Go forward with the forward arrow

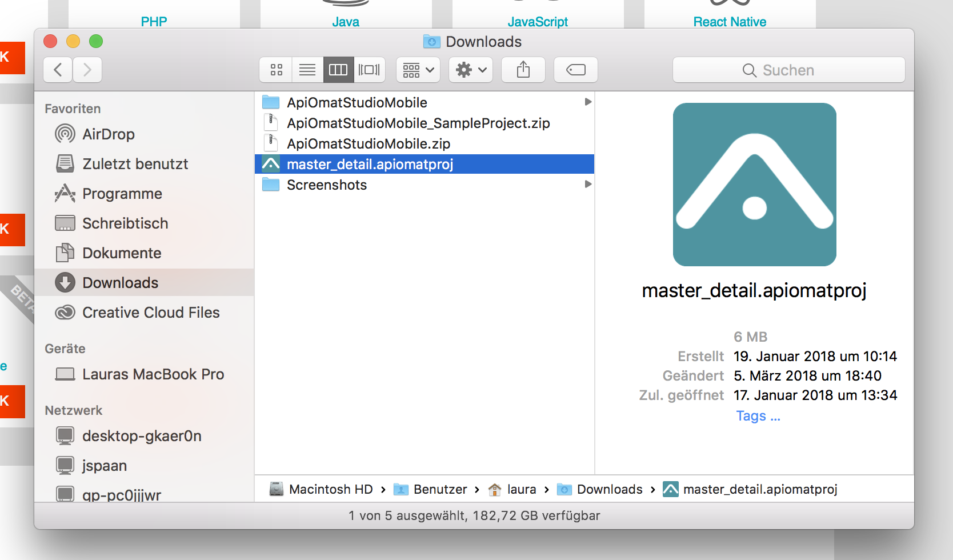click(87, 70)
